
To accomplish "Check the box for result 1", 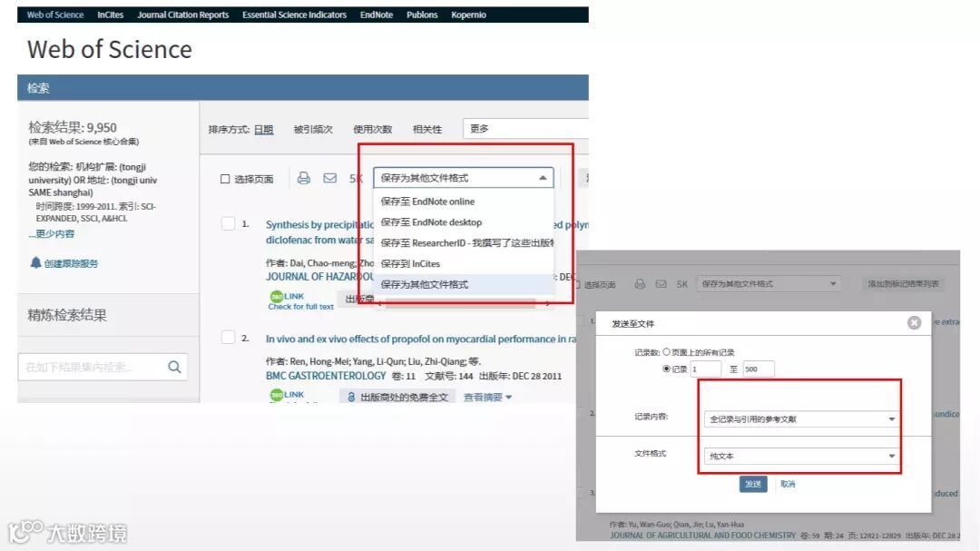I will coord(228,224).
